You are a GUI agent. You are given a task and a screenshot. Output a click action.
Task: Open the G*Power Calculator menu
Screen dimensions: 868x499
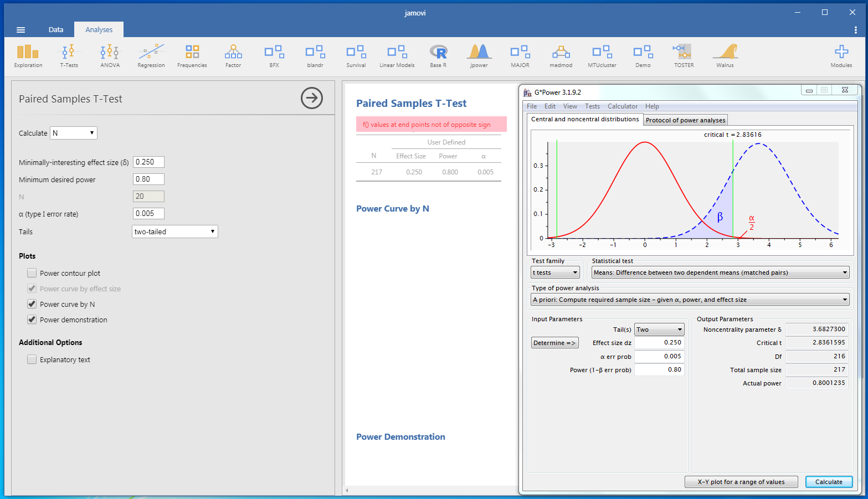pos(623,106)
